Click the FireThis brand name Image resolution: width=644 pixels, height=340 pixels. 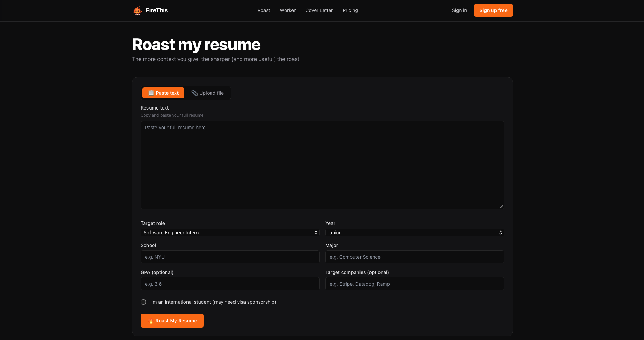[157, 10]
